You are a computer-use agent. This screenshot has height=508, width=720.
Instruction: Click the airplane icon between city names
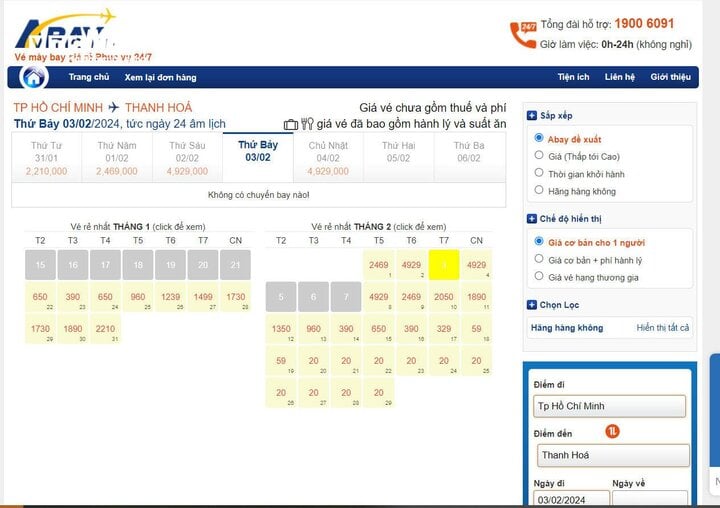coord(114,107)
